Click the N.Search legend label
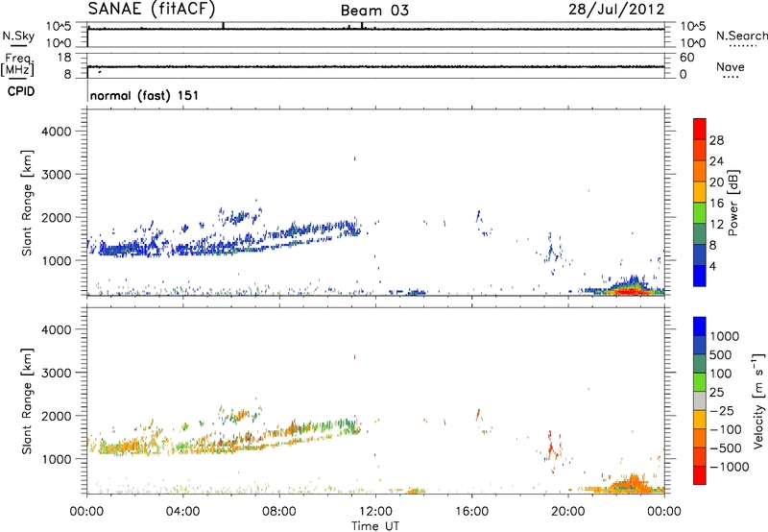 (x=742, y=36)
